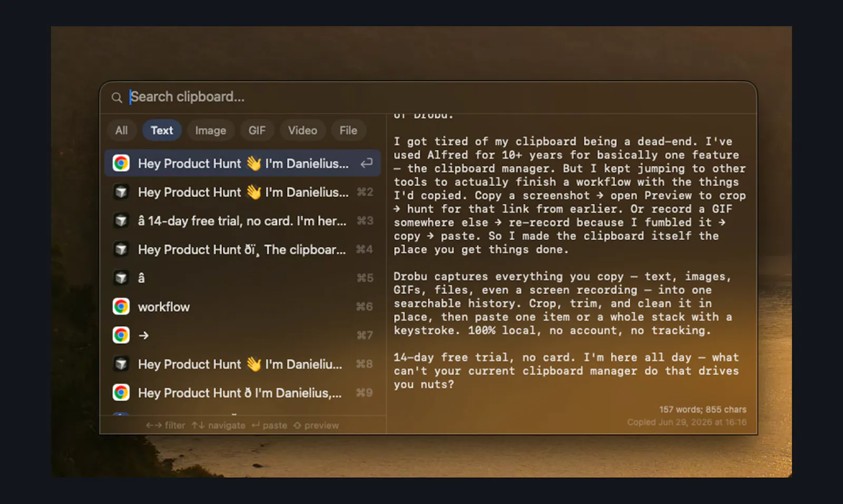Select the ⌘2 Hey Product Hunt entry
Image resolution: width=843 pixels, height=504 pixels.
243,192
